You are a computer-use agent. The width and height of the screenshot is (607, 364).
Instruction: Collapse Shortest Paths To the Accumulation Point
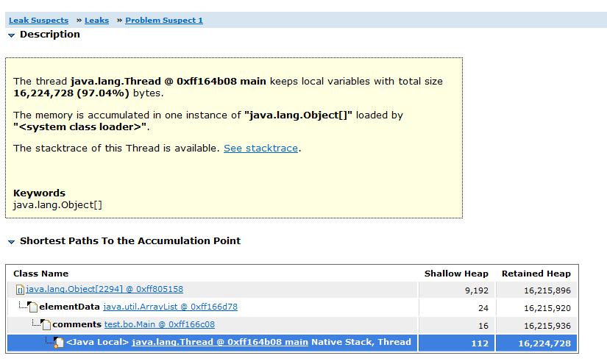click(x=12, y=242)
